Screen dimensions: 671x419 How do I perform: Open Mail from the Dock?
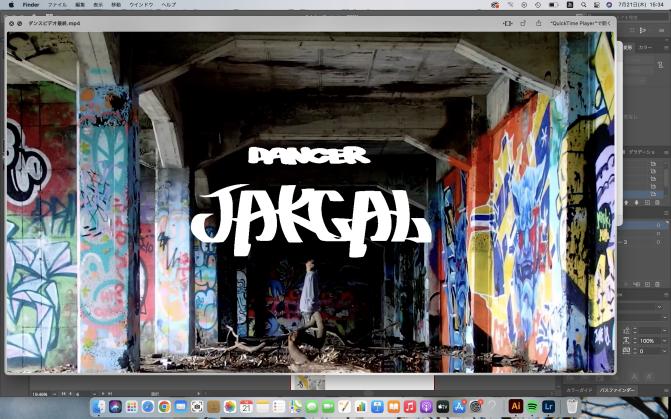(181, 406)
